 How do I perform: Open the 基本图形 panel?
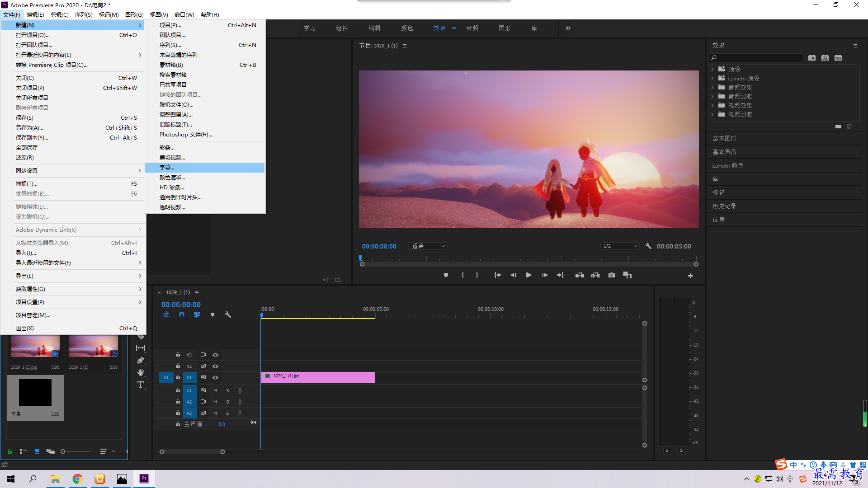(724, 138)
